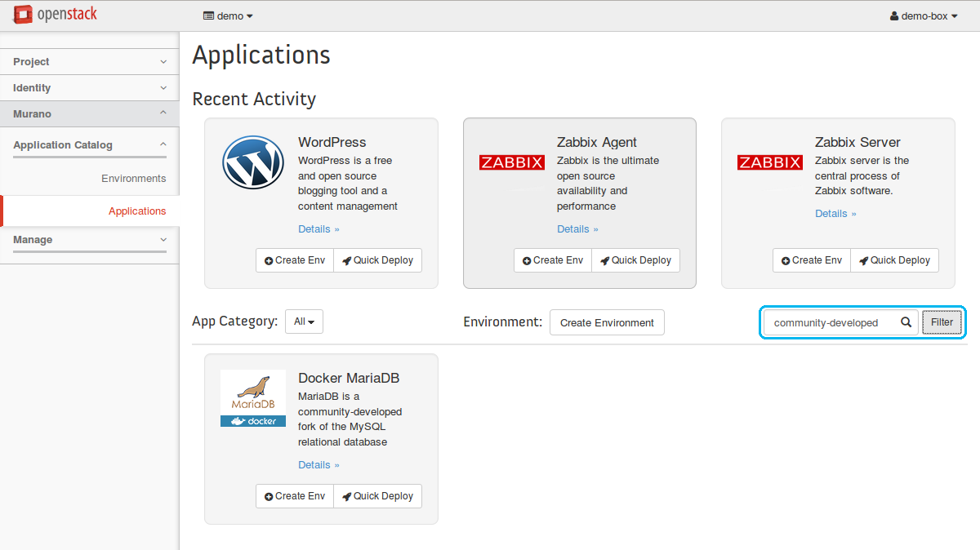Open the App Category All dropdown
980x550 pixels.
(x=304, y=322)
